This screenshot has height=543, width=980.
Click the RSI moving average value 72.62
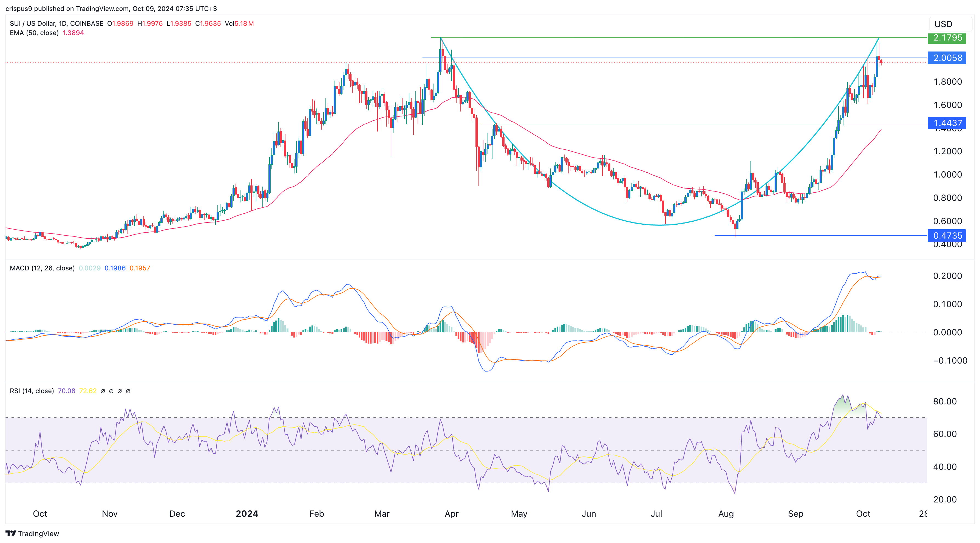coord(88,391)
